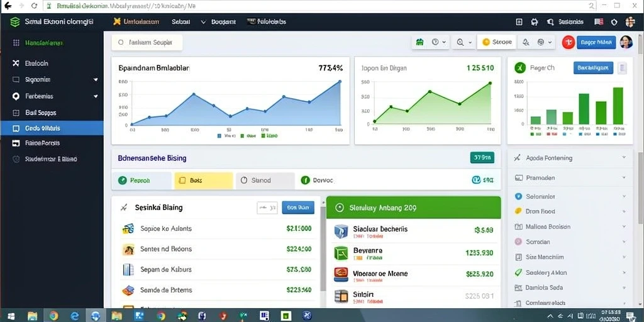Click the blue Sea Bian button
Viewport: 644px width, 322px height.
click(x=298, y=208)
